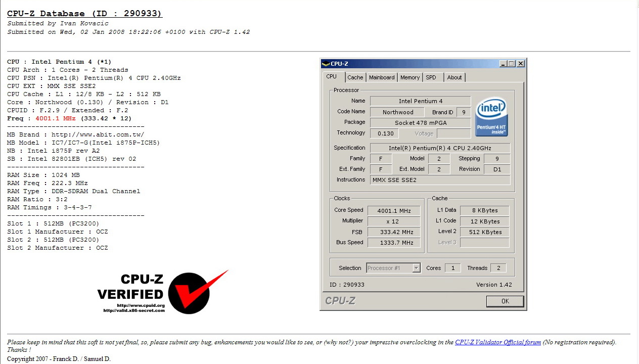The height and width of the screenshot is (364, 639).
Task: Click the empty Voltage field
Action: click(x=453, y=133)
